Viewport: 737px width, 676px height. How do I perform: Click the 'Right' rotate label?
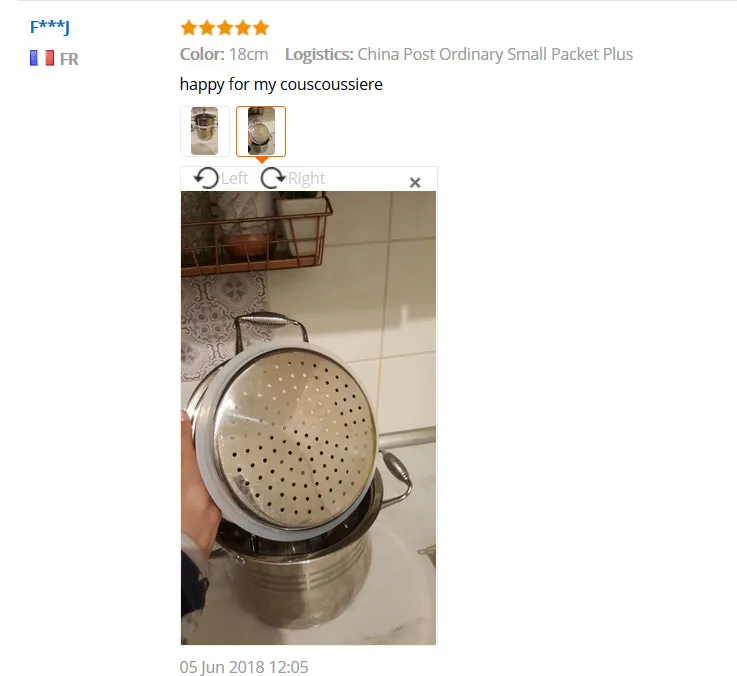tap(306, 179)
